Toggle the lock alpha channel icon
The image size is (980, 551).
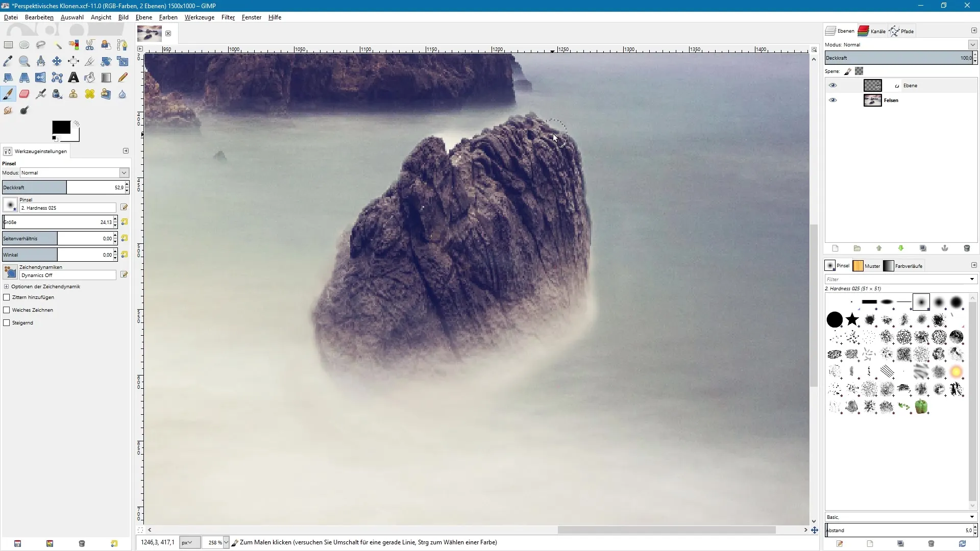pyautogui.click(x=860, y=71)
